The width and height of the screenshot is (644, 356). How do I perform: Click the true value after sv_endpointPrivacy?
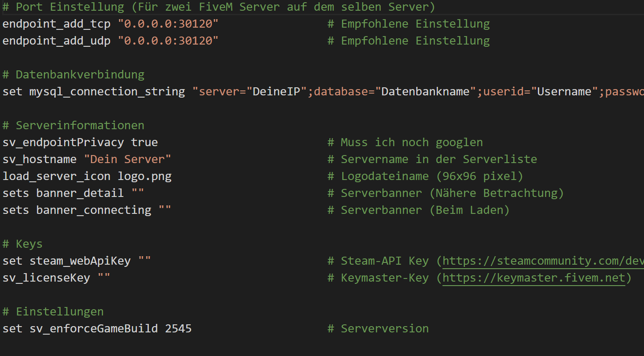pyautogui.click(x=144, y=143)
